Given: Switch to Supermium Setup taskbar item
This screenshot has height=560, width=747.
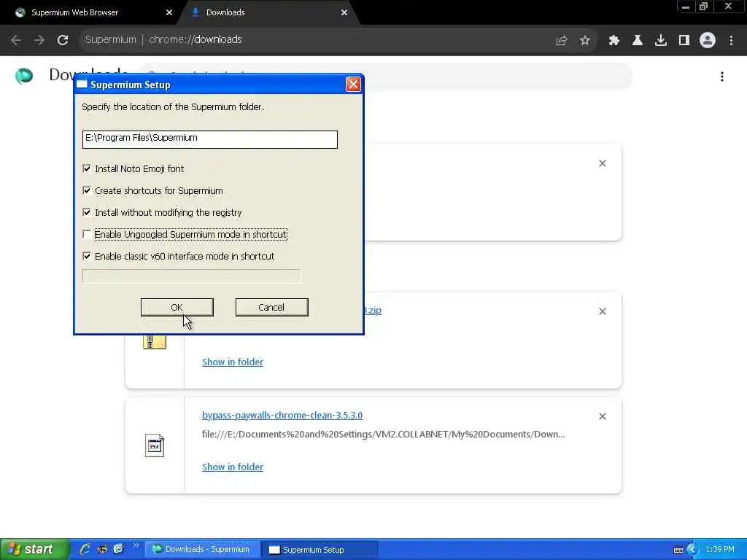Looking at the screenshot, I should 320,550.
